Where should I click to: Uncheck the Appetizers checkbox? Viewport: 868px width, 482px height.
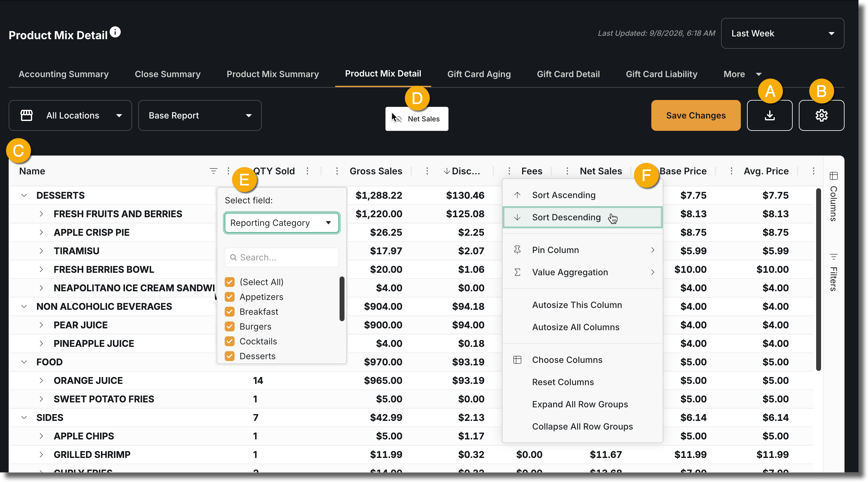pyautogui.click(x=230, y=297)
